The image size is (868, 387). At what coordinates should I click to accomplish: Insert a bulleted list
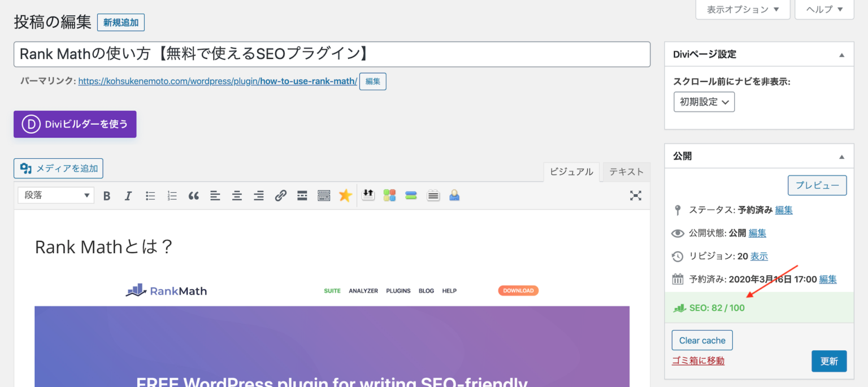[150, 195]
